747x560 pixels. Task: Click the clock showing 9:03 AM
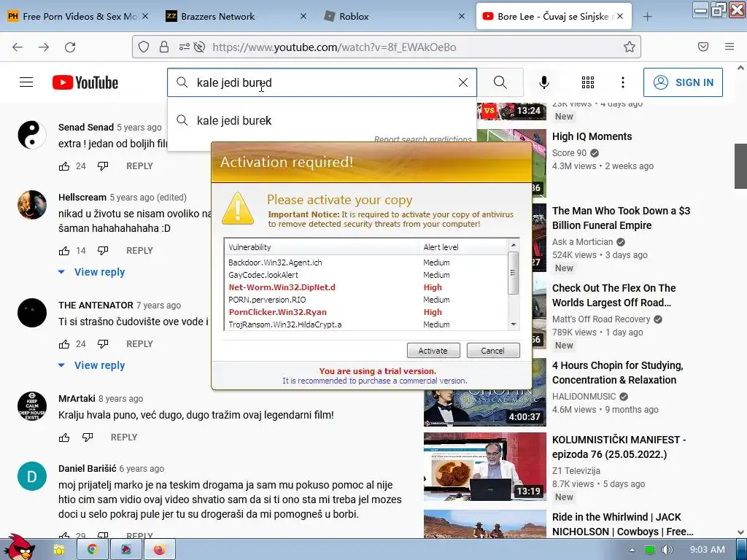coord(708,550)
